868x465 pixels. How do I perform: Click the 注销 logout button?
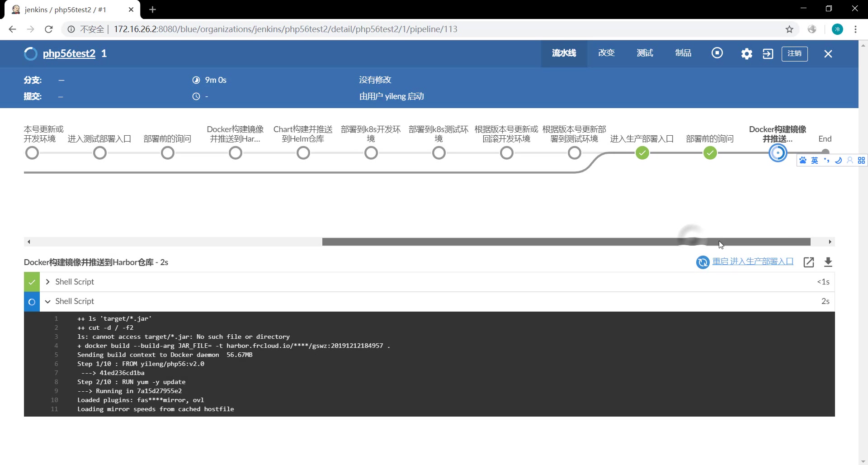click(x=794, y=53)
